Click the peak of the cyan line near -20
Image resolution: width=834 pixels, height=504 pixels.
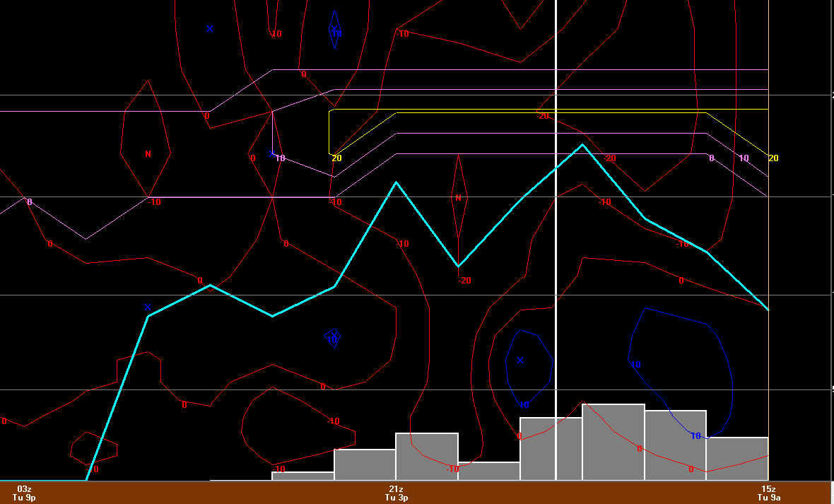[x=582, y=145]
